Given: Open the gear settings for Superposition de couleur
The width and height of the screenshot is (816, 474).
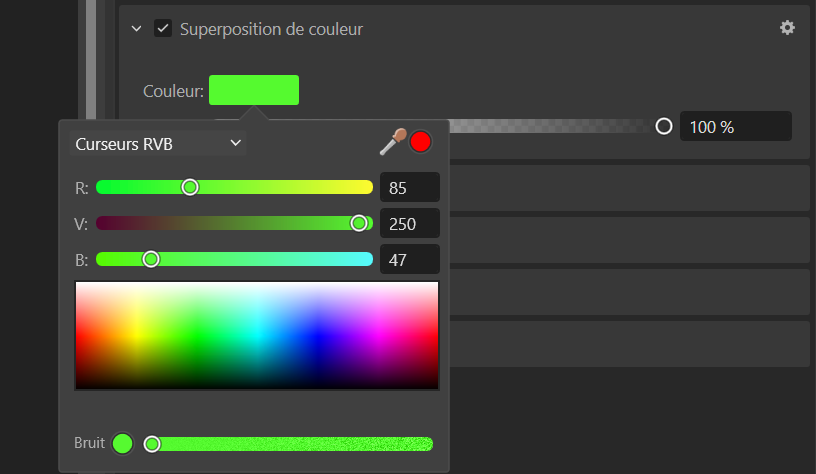Looking at the screenshot, I should [787, 28].
